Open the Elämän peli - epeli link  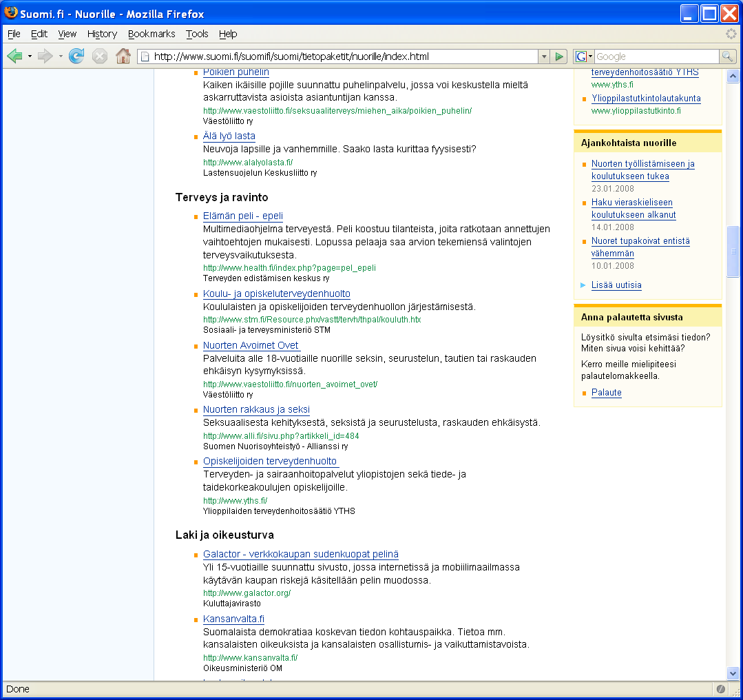coord(242,216)
